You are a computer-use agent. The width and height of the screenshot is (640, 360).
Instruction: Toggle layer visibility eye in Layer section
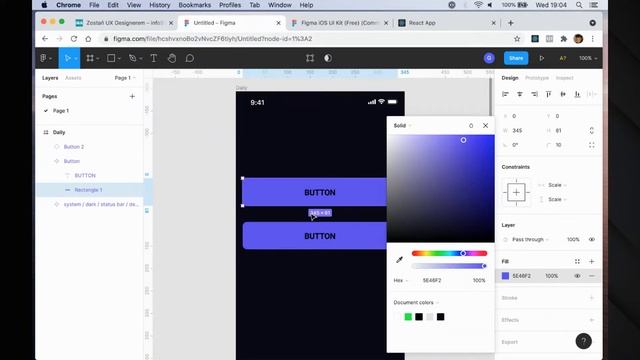click(591, 240)
